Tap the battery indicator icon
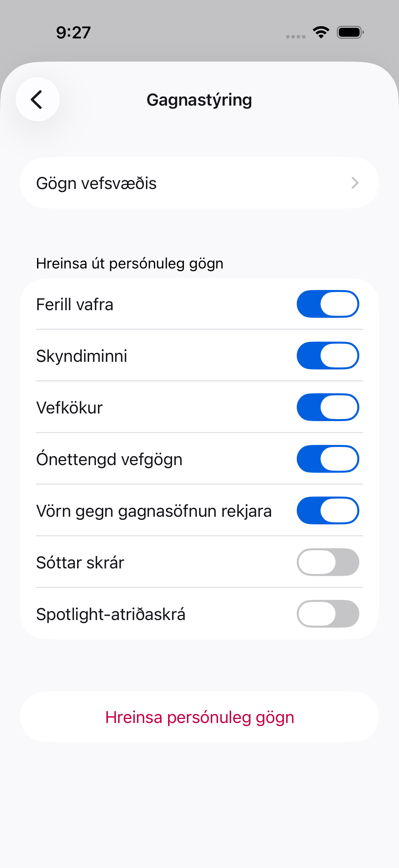The height and width of the screenshot is (868, 399). 350,32
